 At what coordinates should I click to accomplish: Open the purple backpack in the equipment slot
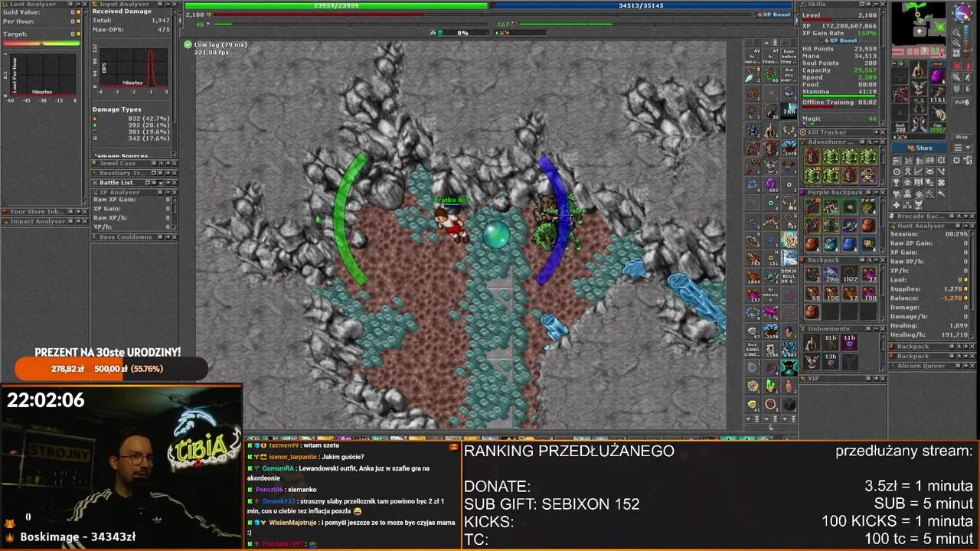point(937,76)
